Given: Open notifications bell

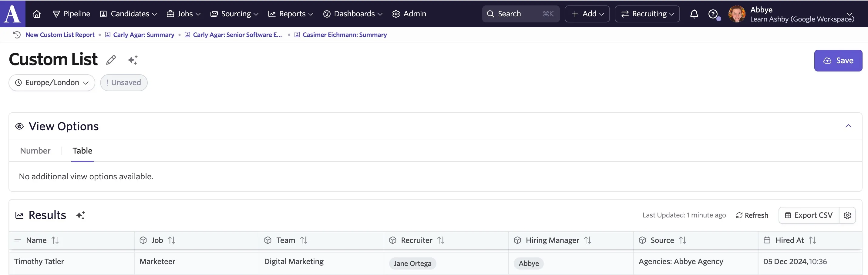Looking at the screenshot, I should [694, 14].
